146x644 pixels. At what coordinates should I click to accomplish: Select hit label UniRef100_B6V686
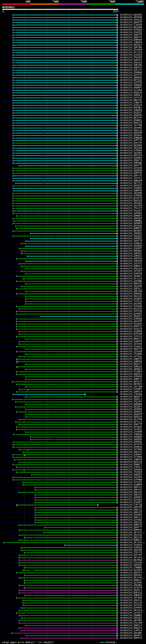[x=131, y=27]
